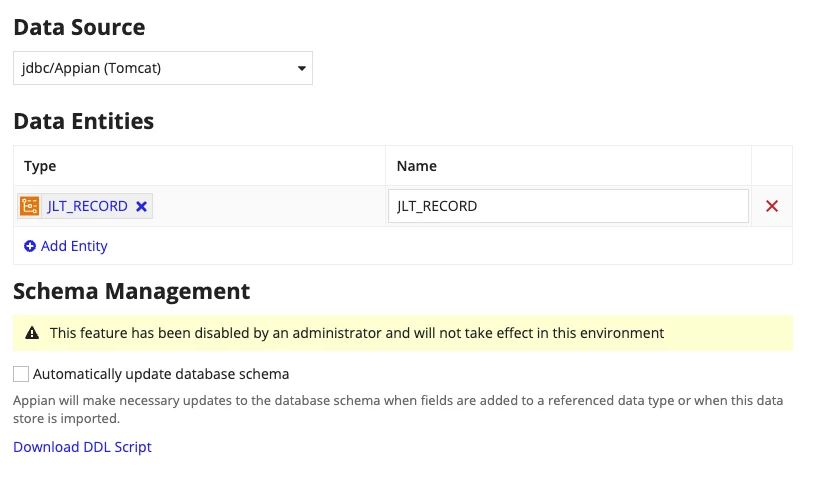Click the schema update description text
Screen dimensions: 829x484
[398, 409]
